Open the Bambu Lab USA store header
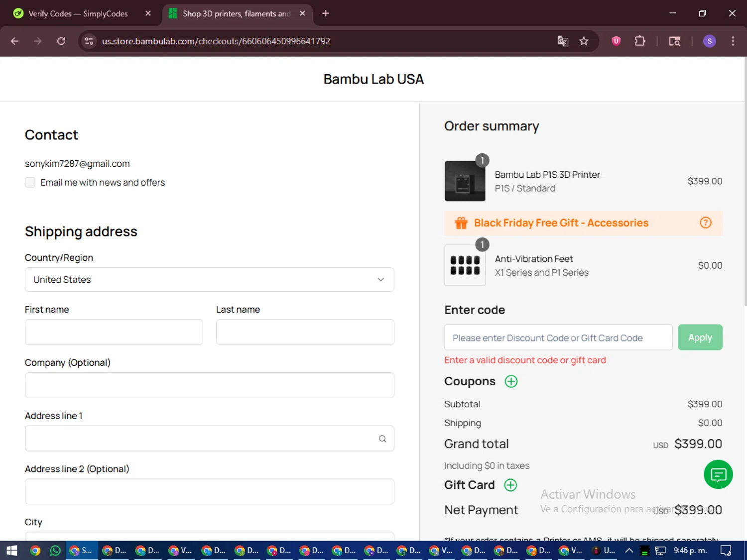Image resolution: width=747 pixels, height=560 pixels. pos(373,79)
